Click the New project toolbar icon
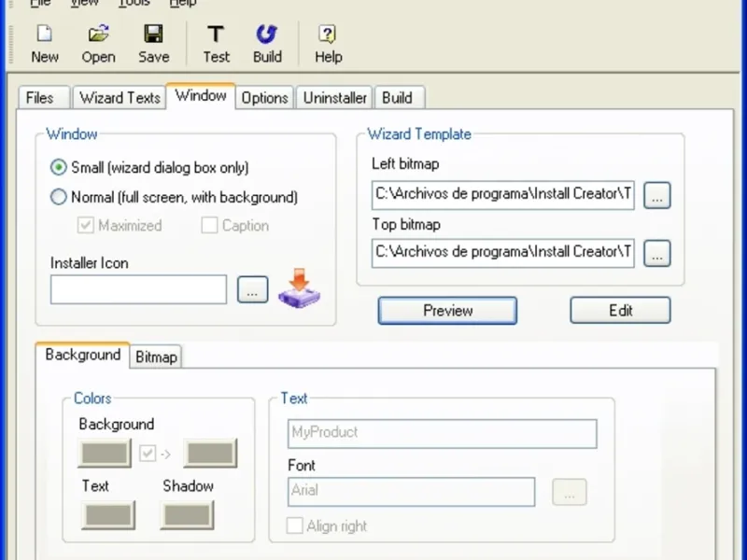 [45, 35]
